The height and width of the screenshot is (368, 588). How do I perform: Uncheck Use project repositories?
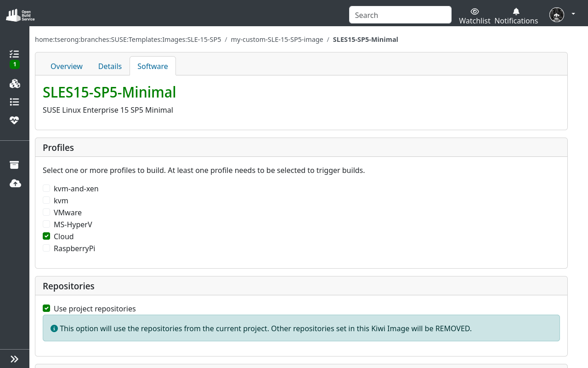pyautogui.click(x=46, y=308)
